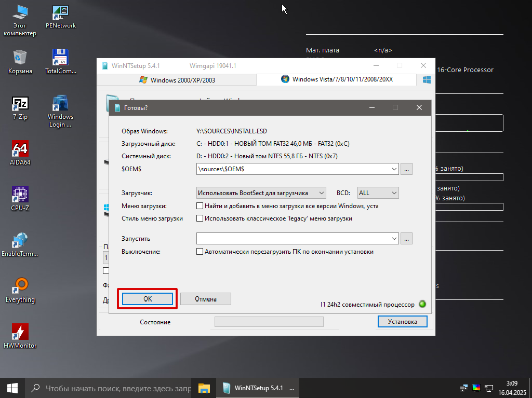Screen dimensions: 532x398
Task: Click the WinNTSetup title bar icon
Action: coord(105,66)
